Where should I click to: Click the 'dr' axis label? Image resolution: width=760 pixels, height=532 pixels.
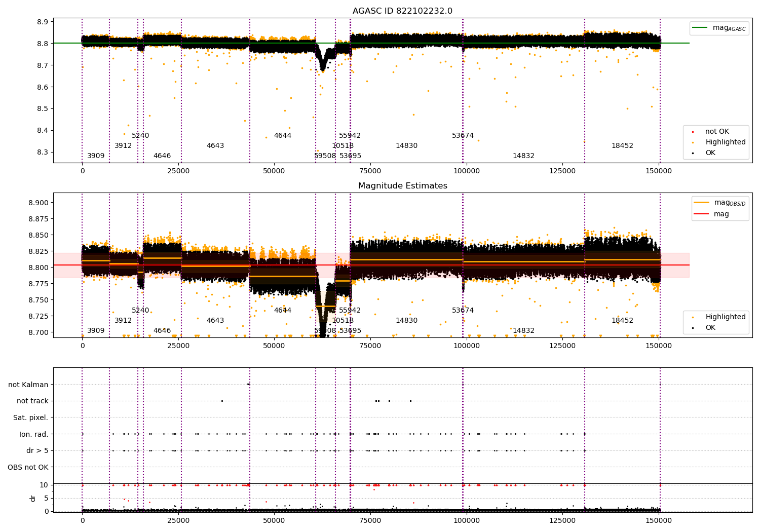pos(33,498)
